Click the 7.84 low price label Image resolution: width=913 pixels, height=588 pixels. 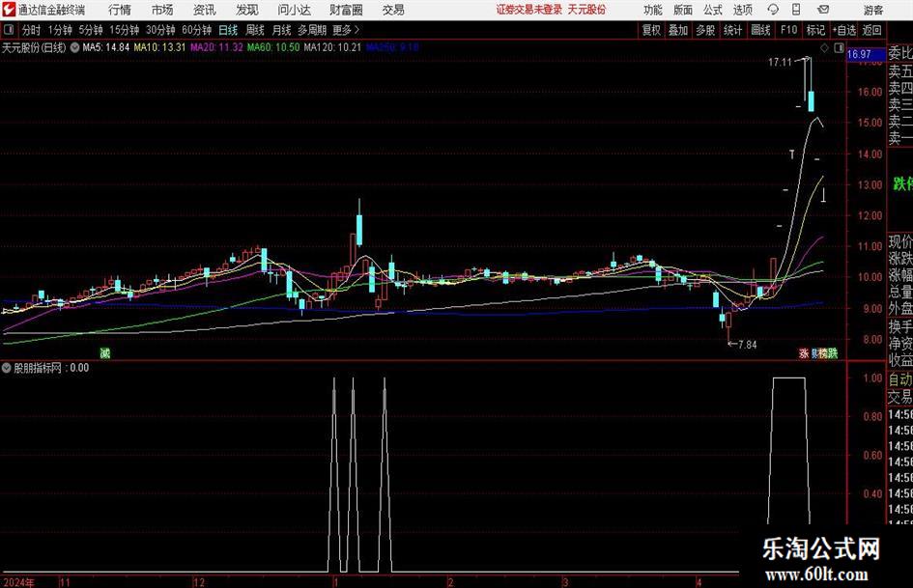pyautogui.click(x=747, y=345)
